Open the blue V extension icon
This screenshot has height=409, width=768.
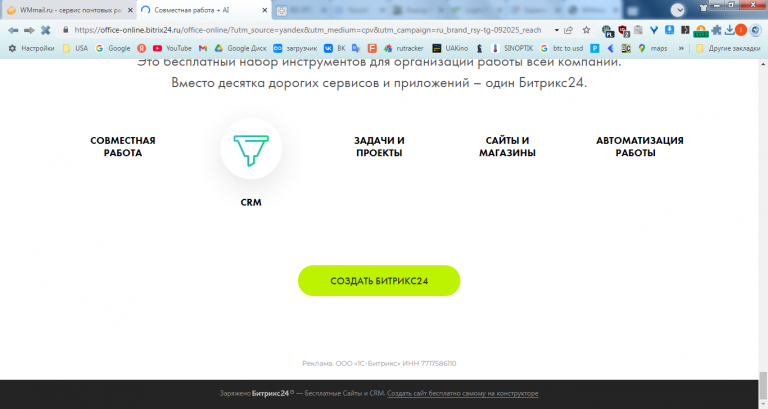coord(654,30)
